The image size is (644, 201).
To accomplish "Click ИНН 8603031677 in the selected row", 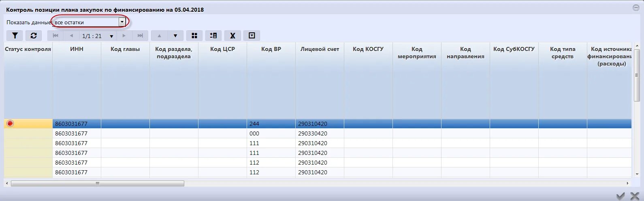I will [77, 124].
